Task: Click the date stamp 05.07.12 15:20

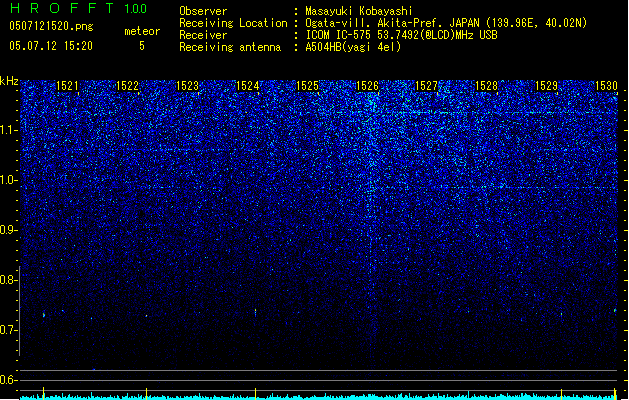Action: pyautogui.click(x=51, y=46)
